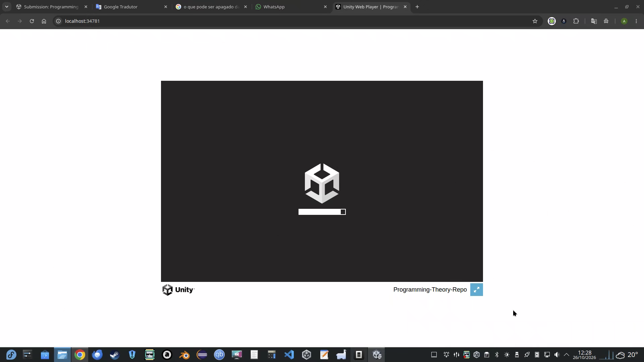
Task: Click the Unity logo below the player
Action: [178, 290]
